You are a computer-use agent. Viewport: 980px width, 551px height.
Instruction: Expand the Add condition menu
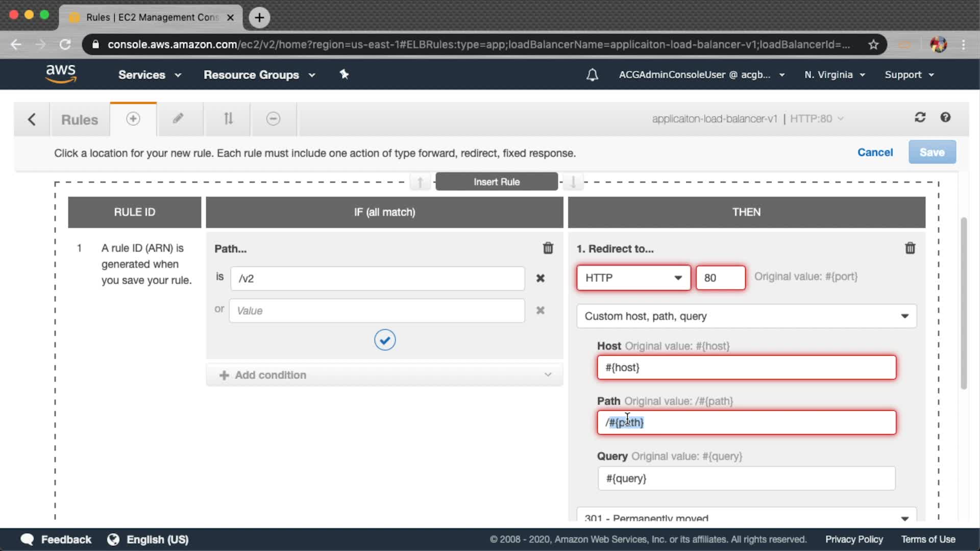point(384,375)
